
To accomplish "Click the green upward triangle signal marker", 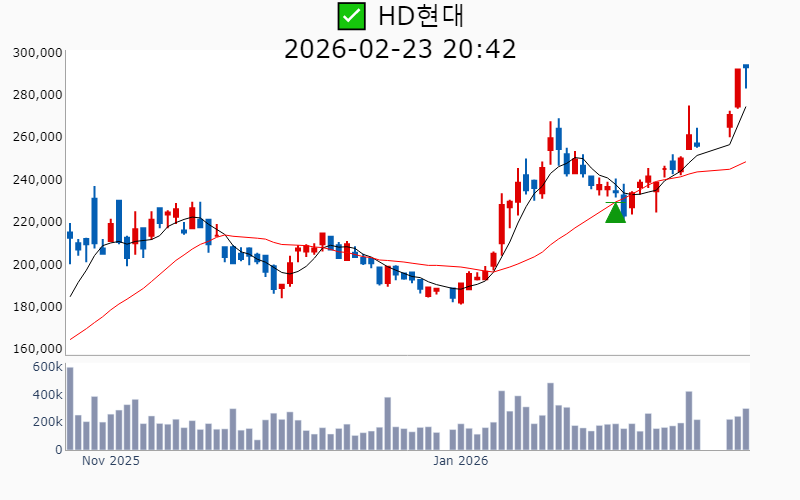I will [616, 213].
